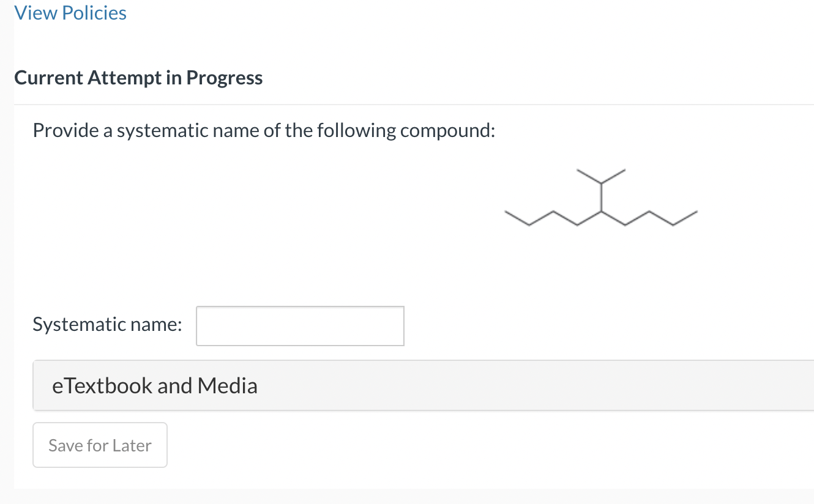Click the Current Attempt in Progress heading
This screenshot has width=814, height=504.
pos(138,78)
